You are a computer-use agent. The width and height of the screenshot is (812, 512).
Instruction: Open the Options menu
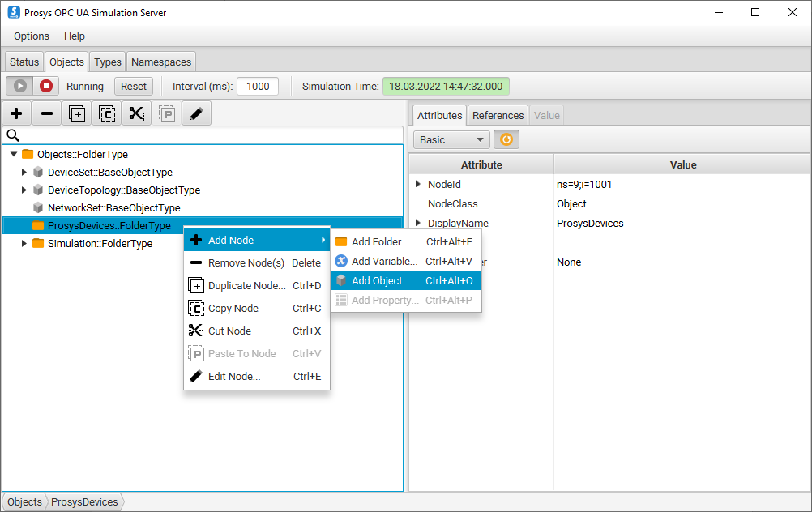(32, 36)
